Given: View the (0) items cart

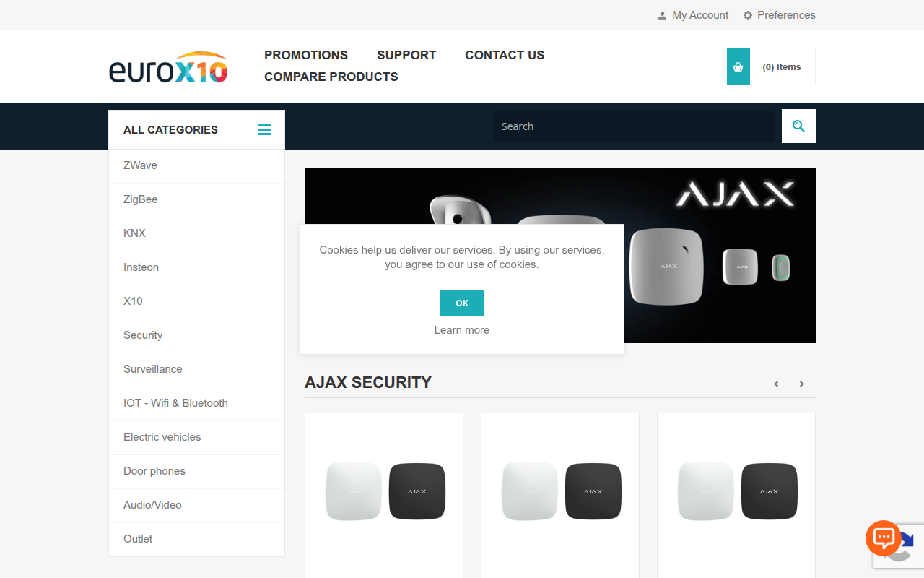Looking at the screenshot, I should (x=782, y=66).
